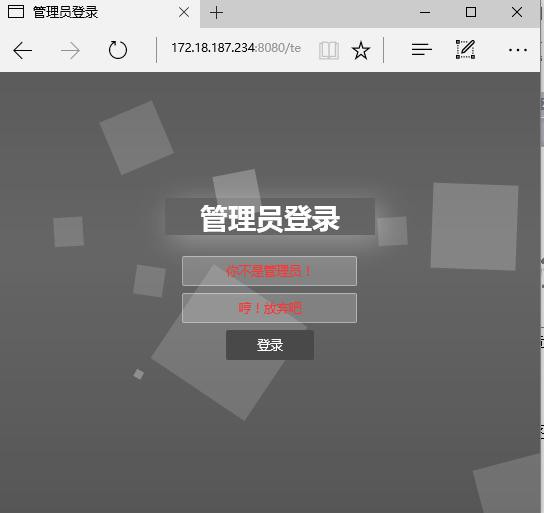Maximize the browser window

[471, 12]
